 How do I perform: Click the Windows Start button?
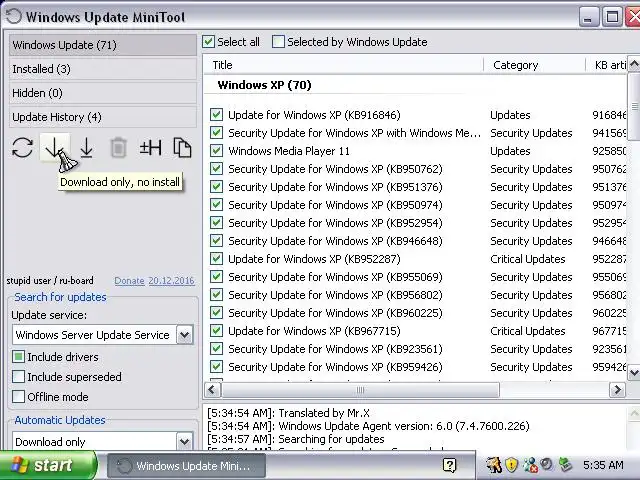click(48, 465)
